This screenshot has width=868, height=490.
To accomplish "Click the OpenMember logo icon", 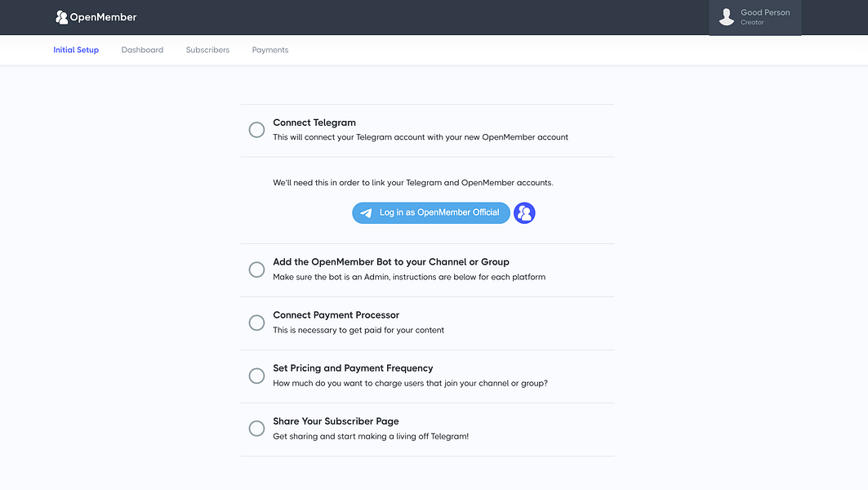I will [x=61, y=17].
